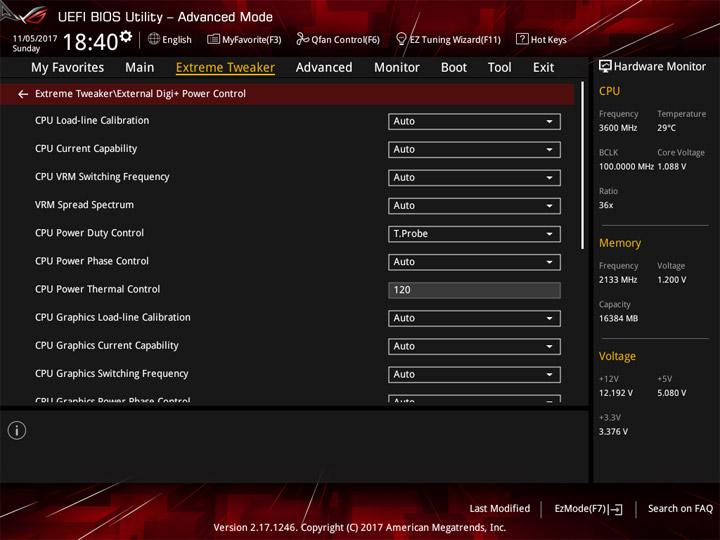
Task: Select the CPU Power Phase Control label
Action: coord(92,261)
